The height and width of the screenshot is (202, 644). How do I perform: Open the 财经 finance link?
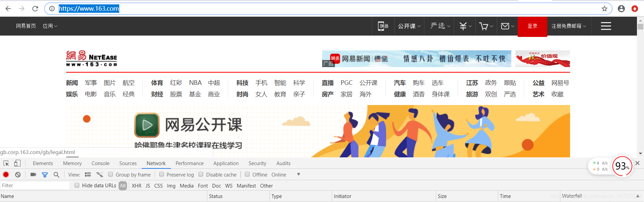click(x=157, y=94)
